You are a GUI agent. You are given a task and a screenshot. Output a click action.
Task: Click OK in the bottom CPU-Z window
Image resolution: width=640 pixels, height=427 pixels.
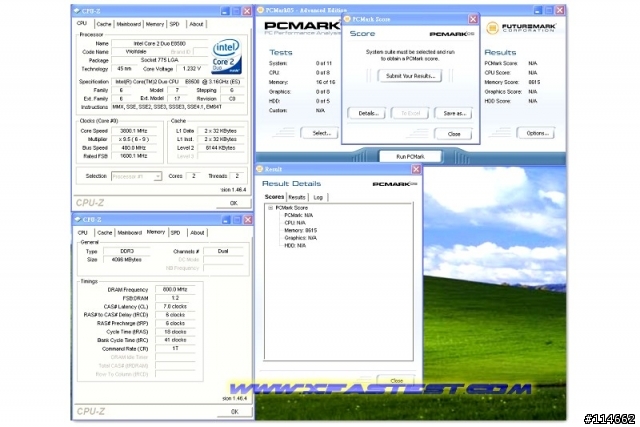[235, 411]
